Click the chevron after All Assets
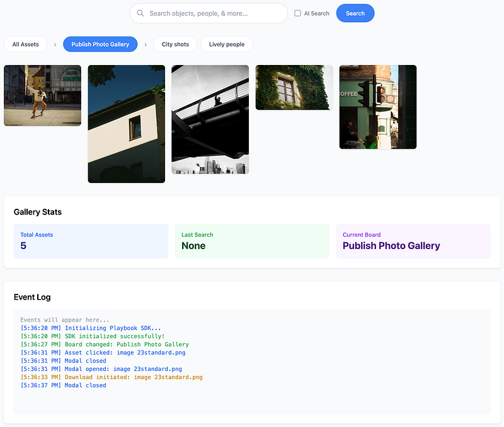Image resolution: width=504 pixels, height=427 pixels. [55, 44]
